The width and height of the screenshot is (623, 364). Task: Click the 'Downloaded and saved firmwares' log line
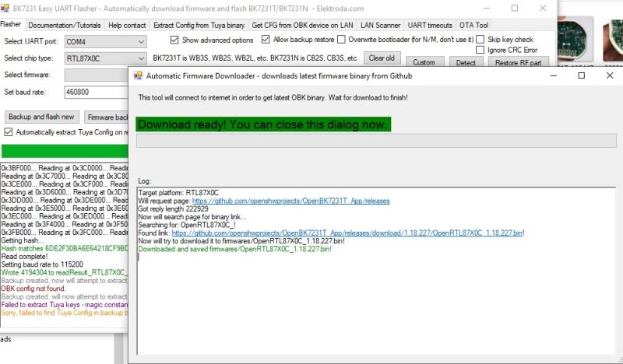[x=235, y=250]
